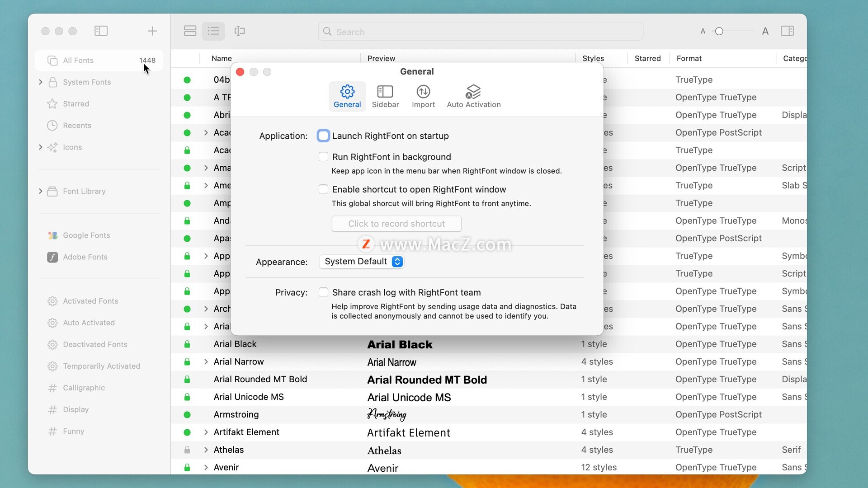Select the list view layout icon

[x=213, y=31]
